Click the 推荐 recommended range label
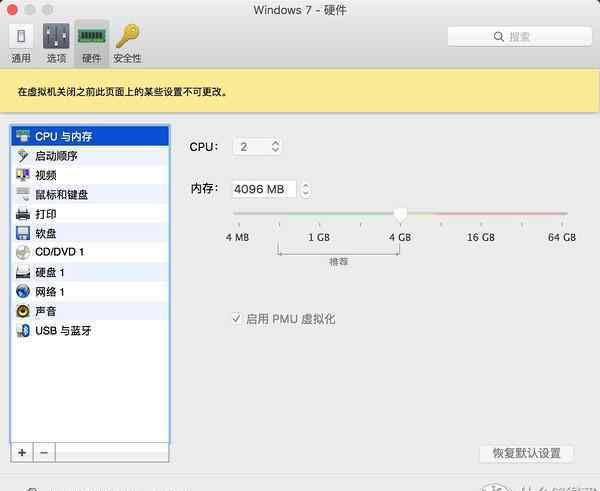The image size is (600, 491). click(338, 262)
